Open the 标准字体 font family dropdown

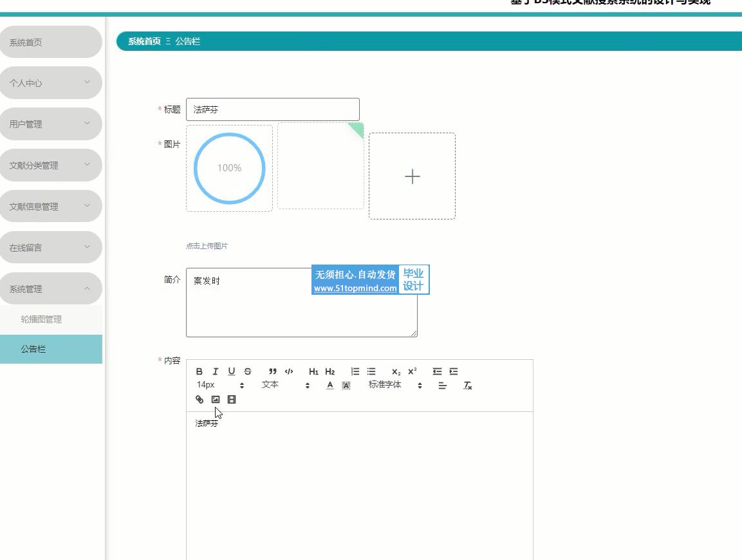(395, 385)
